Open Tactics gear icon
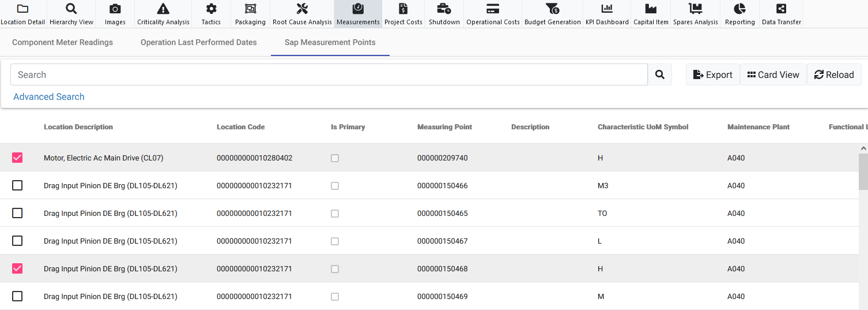The height and width of the screenshot is (310, 868). point(211,9)
